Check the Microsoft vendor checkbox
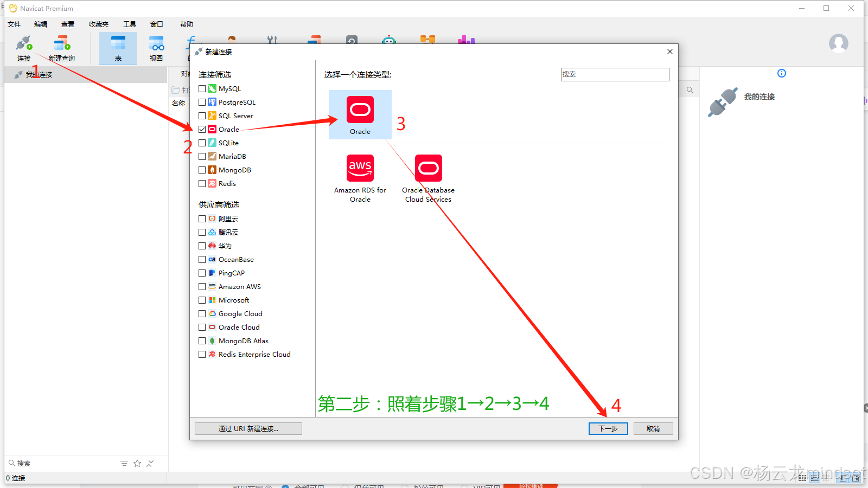868x488 pixels. (x=202, y=300)
